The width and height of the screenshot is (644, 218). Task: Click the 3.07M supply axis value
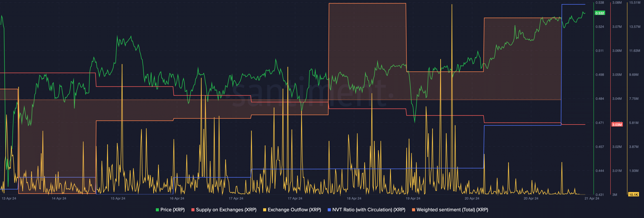coord(617,27)
